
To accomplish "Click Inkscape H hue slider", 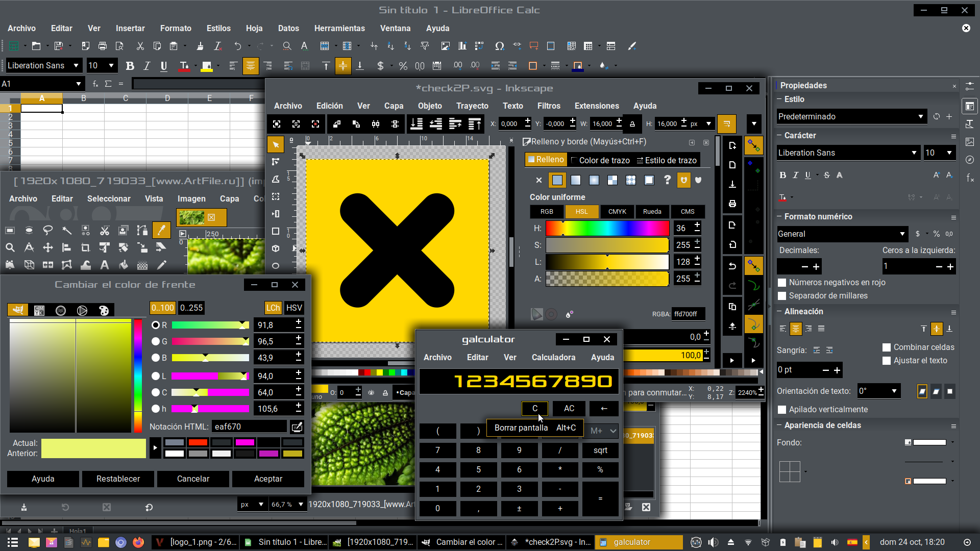I will click(607, 229).
